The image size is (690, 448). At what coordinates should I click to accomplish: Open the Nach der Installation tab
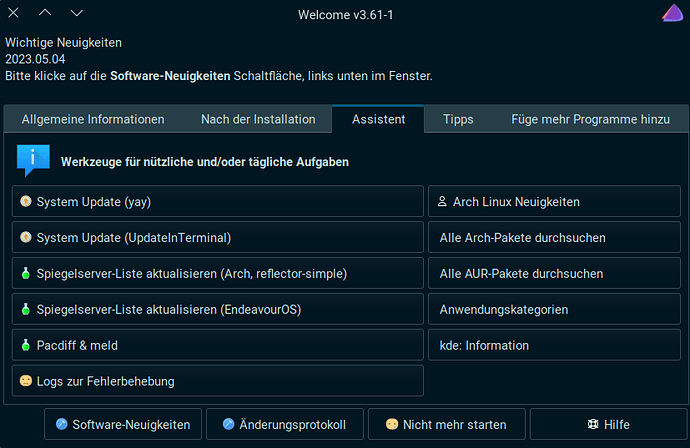(x=258, y=119)
